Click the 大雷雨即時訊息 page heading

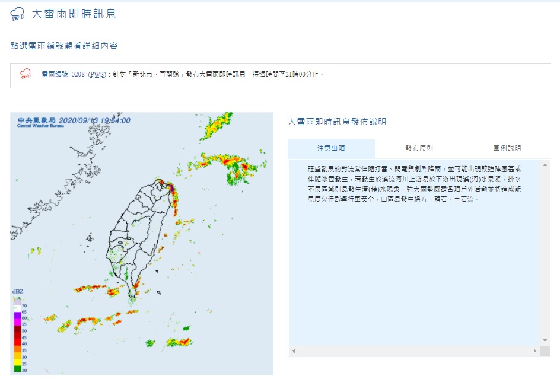74,14
